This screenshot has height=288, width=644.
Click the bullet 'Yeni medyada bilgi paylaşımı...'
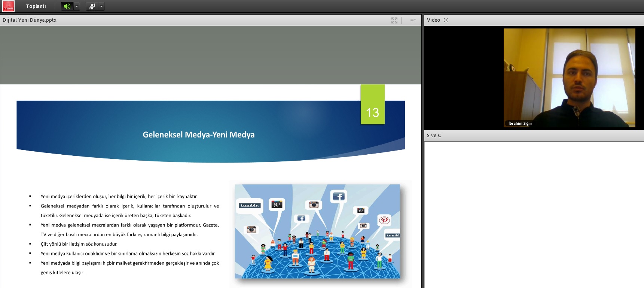[x=130, y=268]
